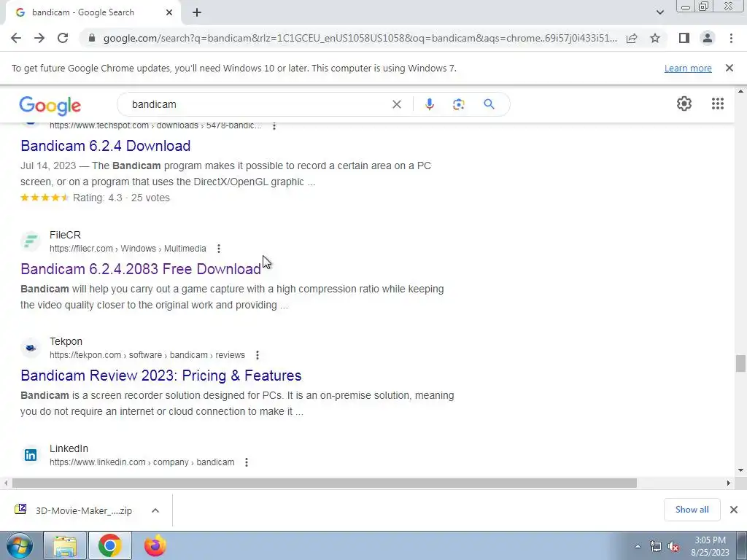Click the FileCR site favicon
This screenshot has height=560, width=747.
(31, 241)
